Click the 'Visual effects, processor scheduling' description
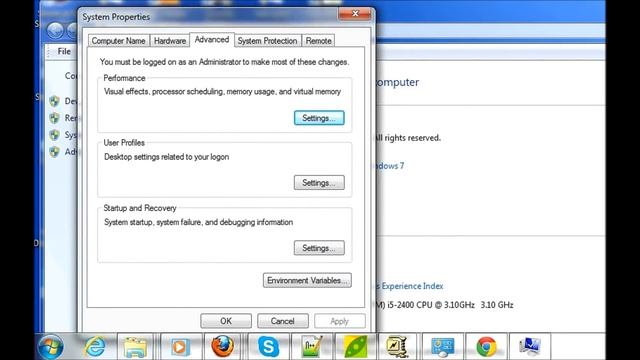Viewport: 640px width, 360px height. coord(222,91)
